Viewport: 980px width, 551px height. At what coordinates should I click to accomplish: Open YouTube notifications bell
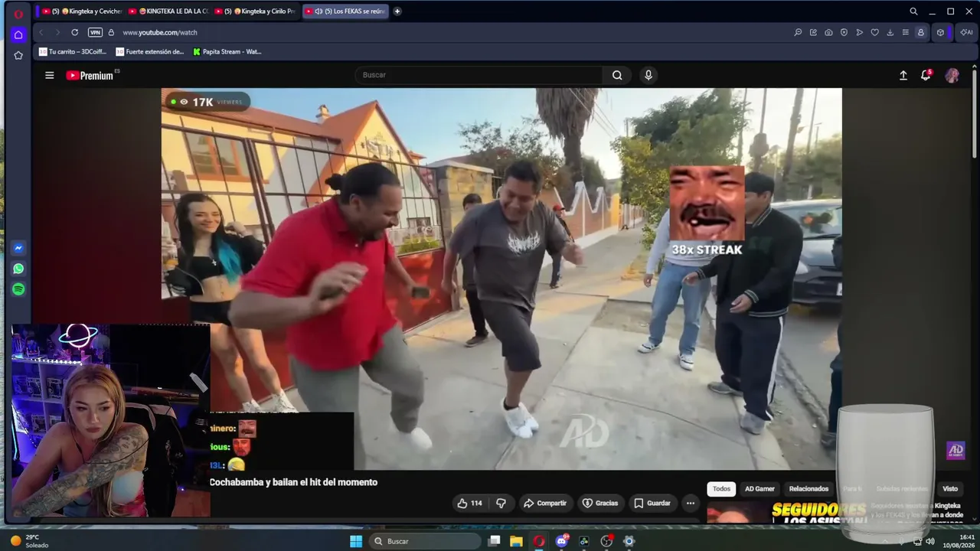click(926, 75)
